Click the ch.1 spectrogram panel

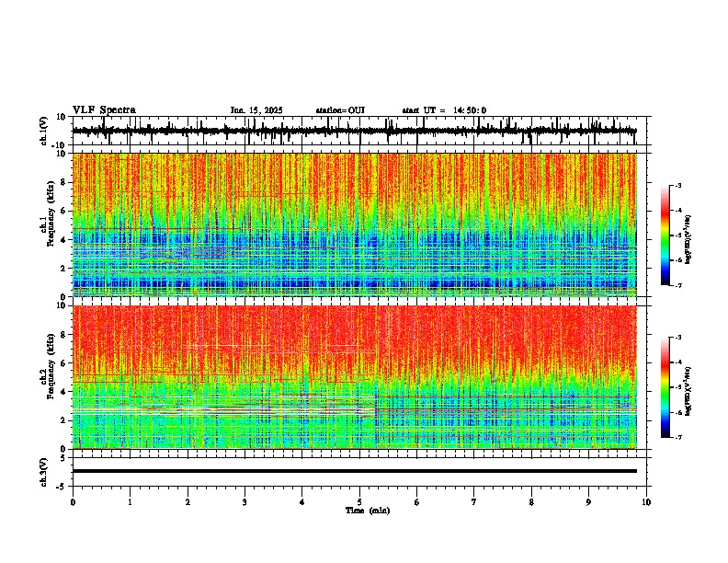[355, 224]
